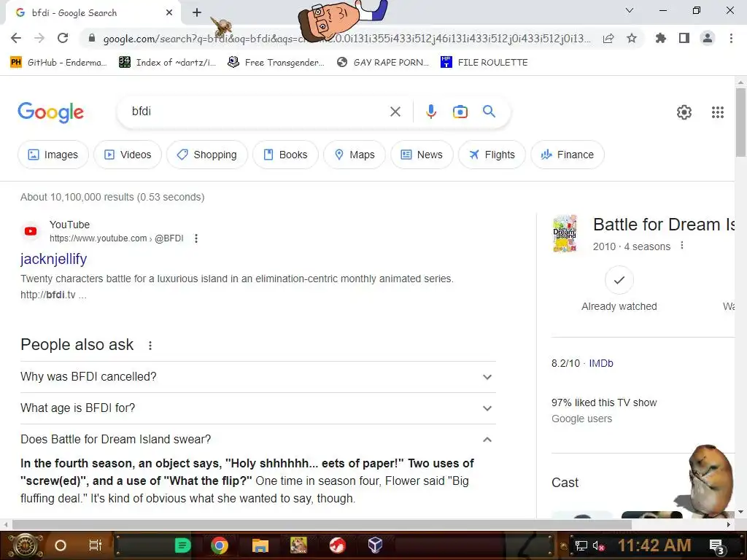Start voice search with microphone
747x560 pixels.
click(430, 112)
